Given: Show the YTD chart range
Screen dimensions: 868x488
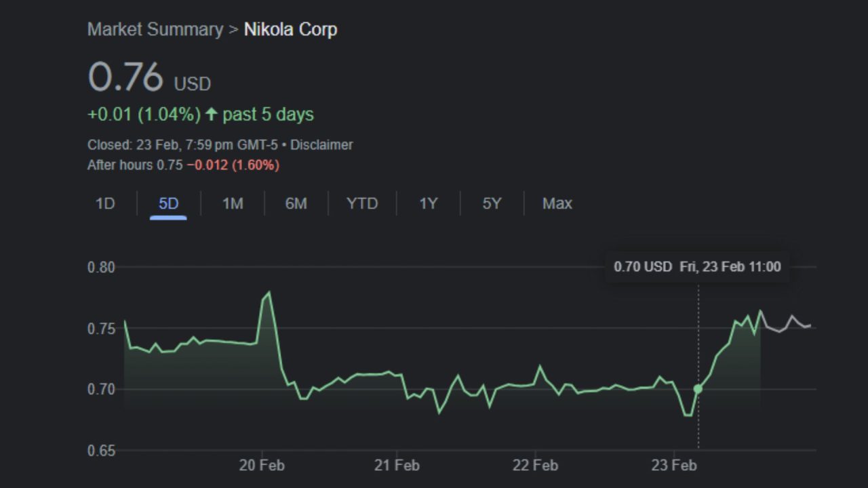Looking at the screenshot, I should (362, 203).
